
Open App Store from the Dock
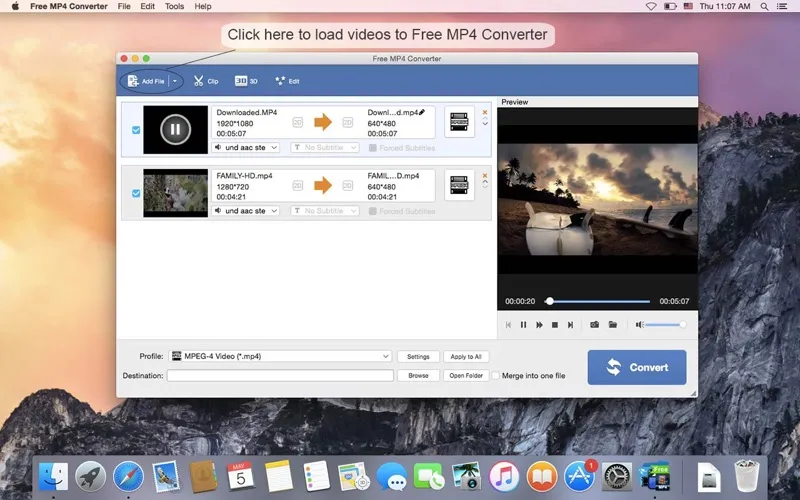580,476
